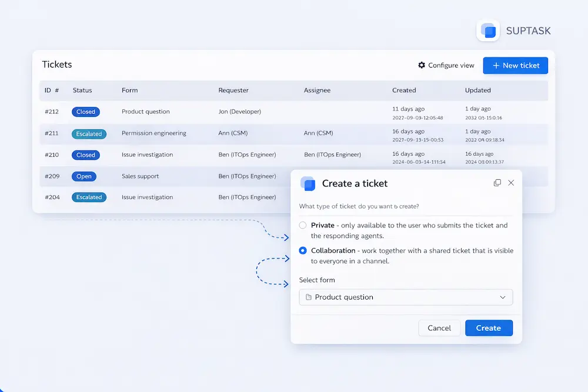Select the Collaboration ticket type
This screenshot has height=392, width=588.
pyautogui.click(x=303, y=250)
